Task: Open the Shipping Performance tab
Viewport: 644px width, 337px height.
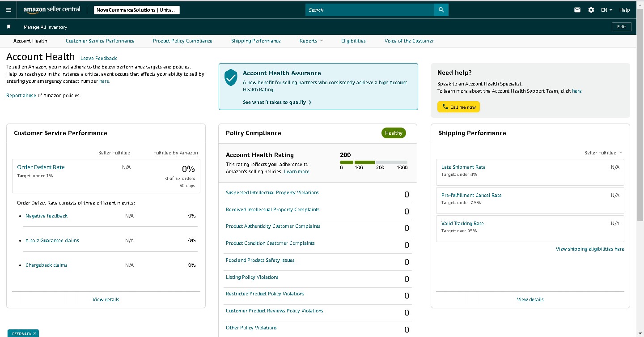Action: [256, 41]
